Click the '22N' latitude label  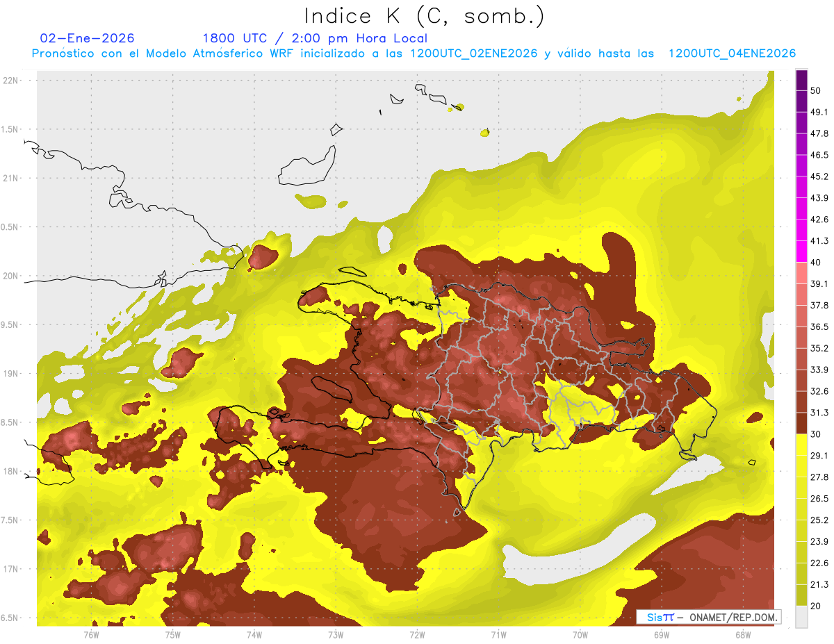(10, 81)
